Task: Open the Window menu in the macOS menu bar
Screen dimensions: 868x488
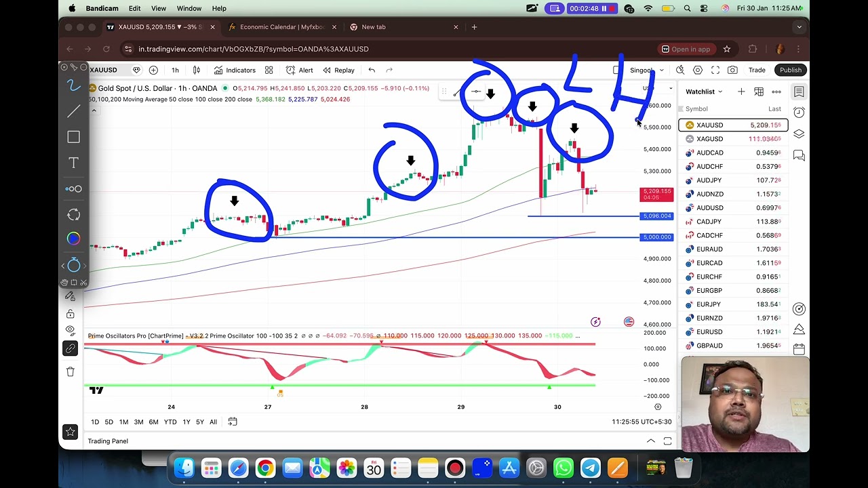Action: [189, 8]
